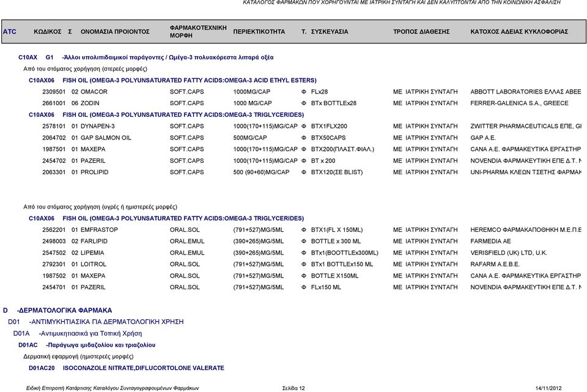Click code 1987501 for MAXEPA capsules
587x392 pixels.
54,149
